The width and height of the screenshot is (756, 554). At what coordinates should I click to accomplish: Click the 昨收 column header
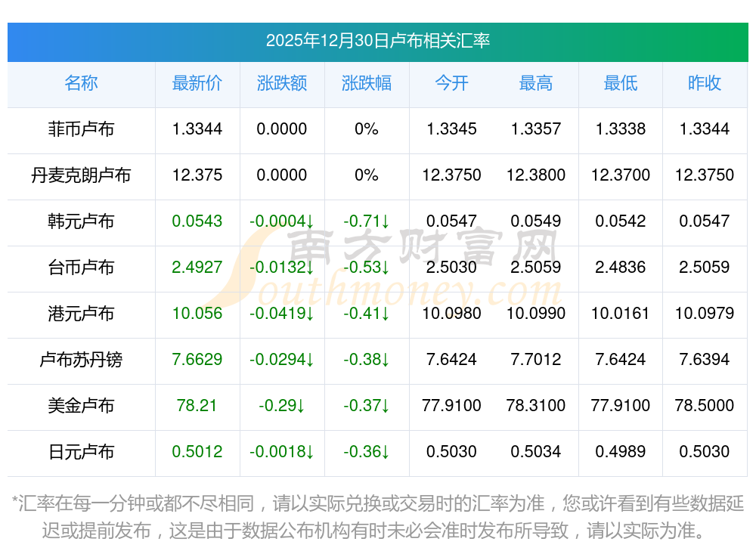[705, 83]
